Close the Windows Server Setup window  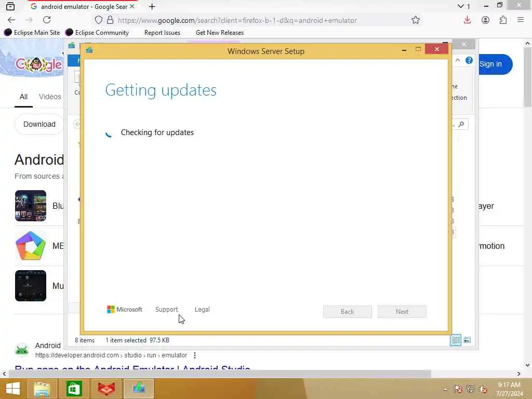[436, 49]
